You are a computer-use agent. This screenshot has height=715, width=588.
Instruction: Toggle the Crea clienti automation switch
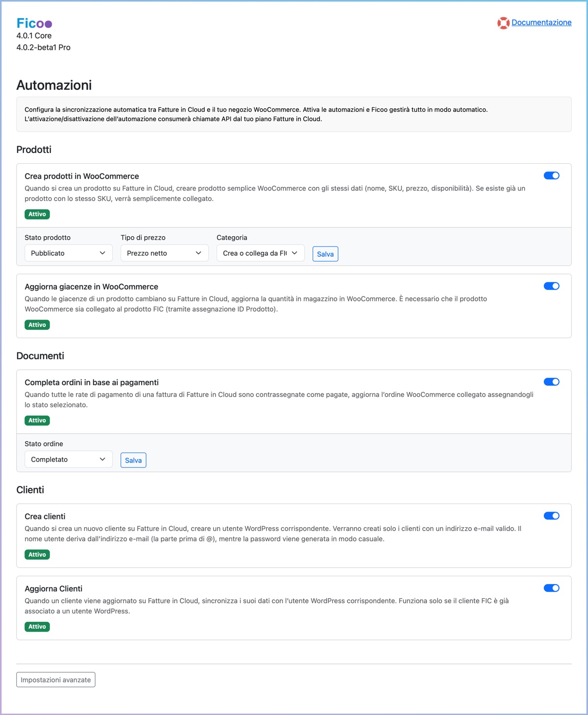click(x=552, y=516)
